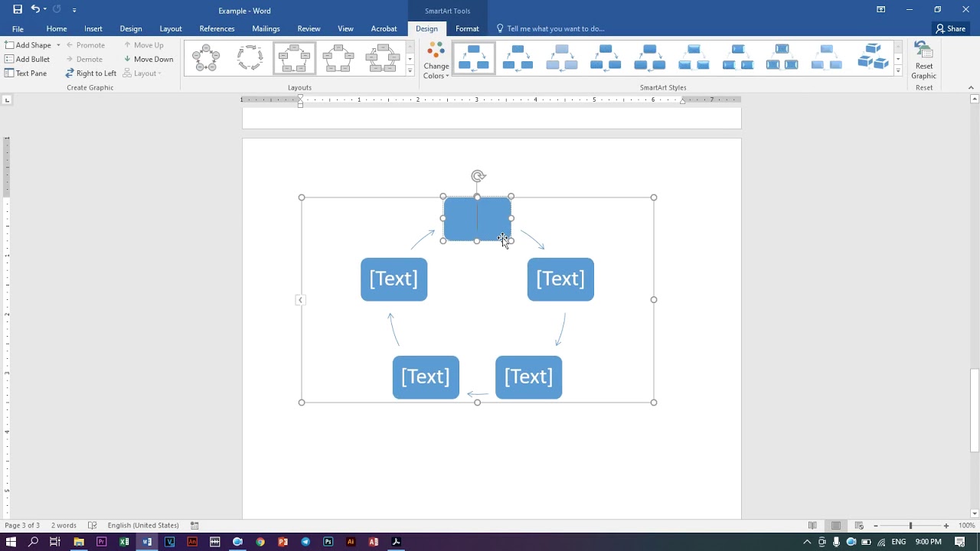Select the bottom left [Text] shape
Image resolution: width=980 pixels, height=551 pixels.
pyautogui.click(x=426, y=377)
